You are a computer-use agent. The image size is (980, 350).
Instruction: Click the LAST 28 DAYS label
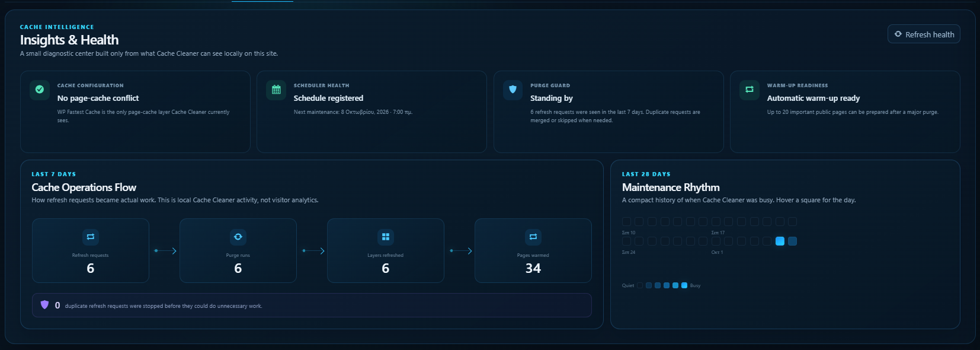(x=646, y=174)
